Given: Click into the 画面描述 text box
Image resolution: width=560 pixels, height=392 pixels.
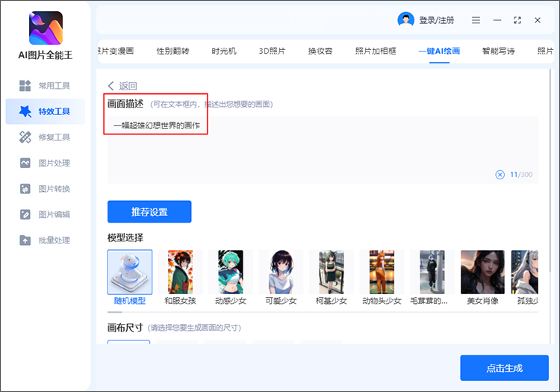Looking at the screenshot, I should point(323,150).
